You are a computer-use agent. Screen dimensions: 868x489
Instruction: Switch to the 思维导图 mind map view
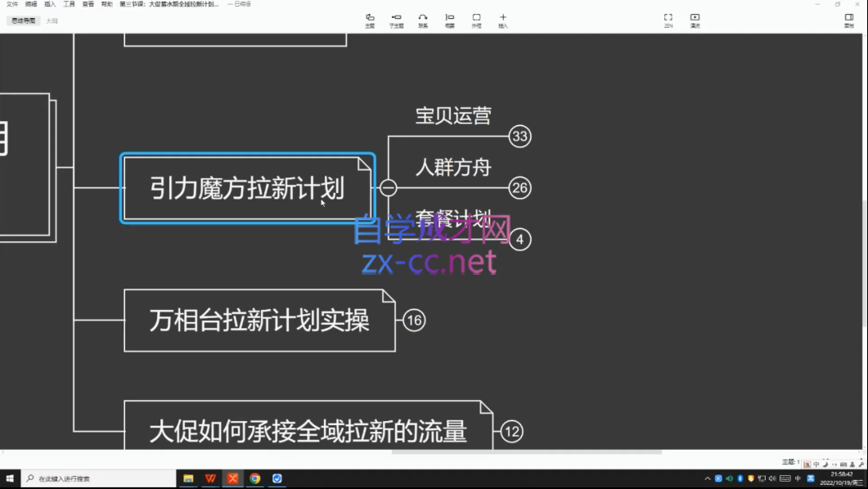[24, 21]
